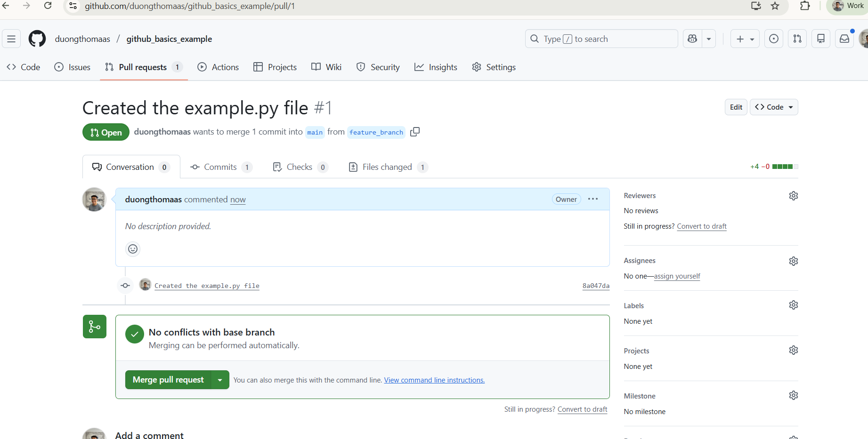This screenshot has height=439, width=868.
Task: Go to GitHub homepage via Octocat logo
Action: [x=37, y=39]
